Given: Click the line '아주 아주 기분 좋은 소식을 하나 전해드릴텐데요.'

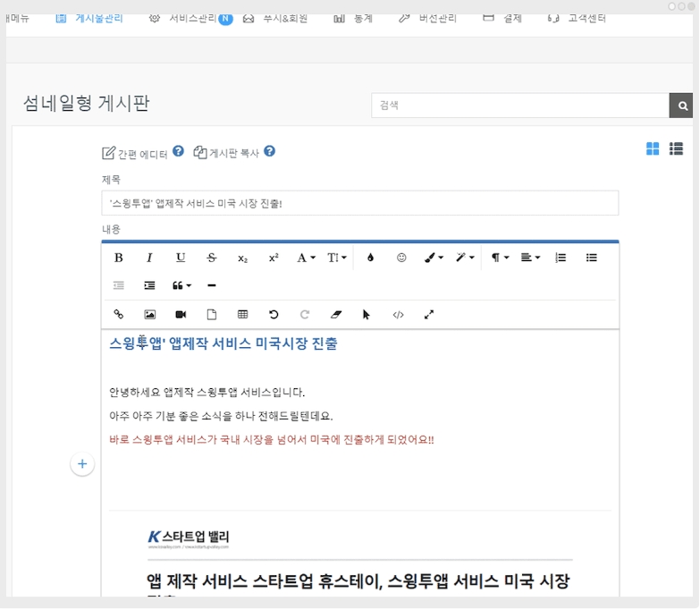Looking at the screenshot, I should pos(221,416).
